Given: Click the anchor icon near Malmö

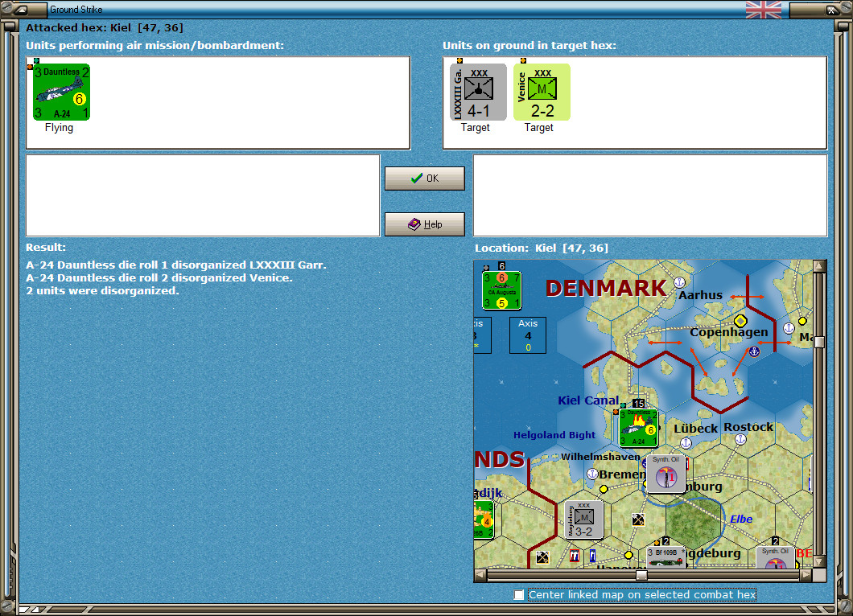Looking at the screenshot, I should 789,328.
